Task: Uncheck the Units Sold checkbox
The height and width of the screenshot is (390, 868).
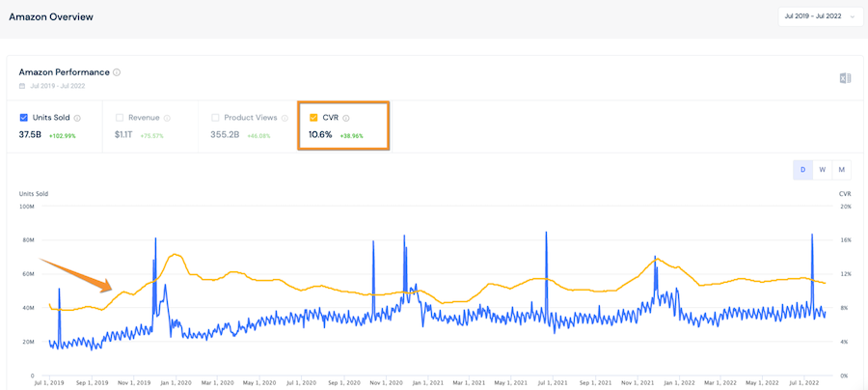Action: pos(23,118)
